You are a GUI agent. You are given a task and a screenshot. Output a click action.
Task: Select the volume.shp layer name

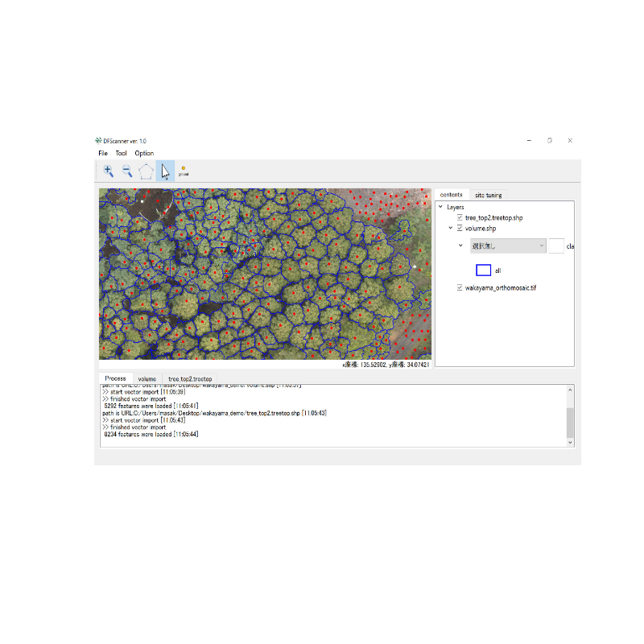(x=480, y=229)
